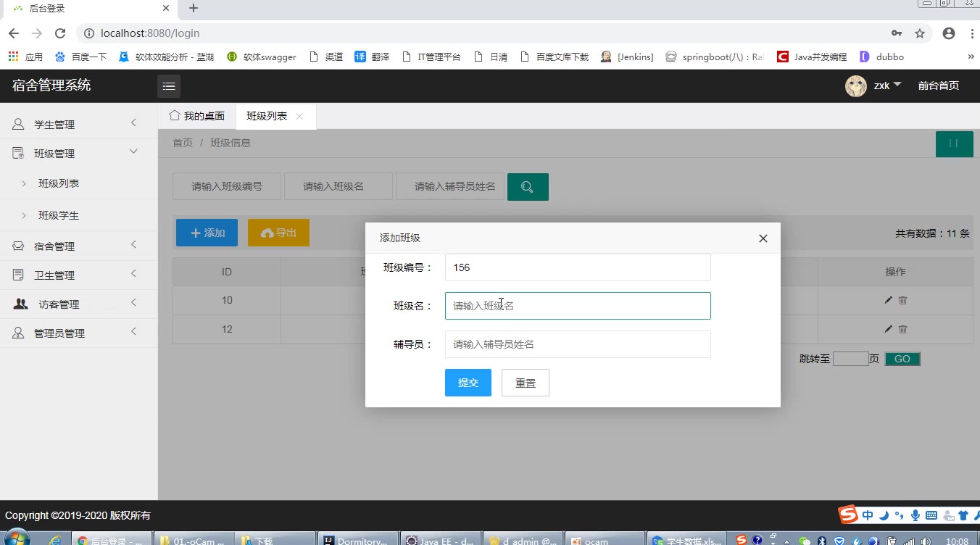This screenshot has width=980, height=545.
Task: Click the edit pencil icon for ID 10
Action: coord(888,300)
